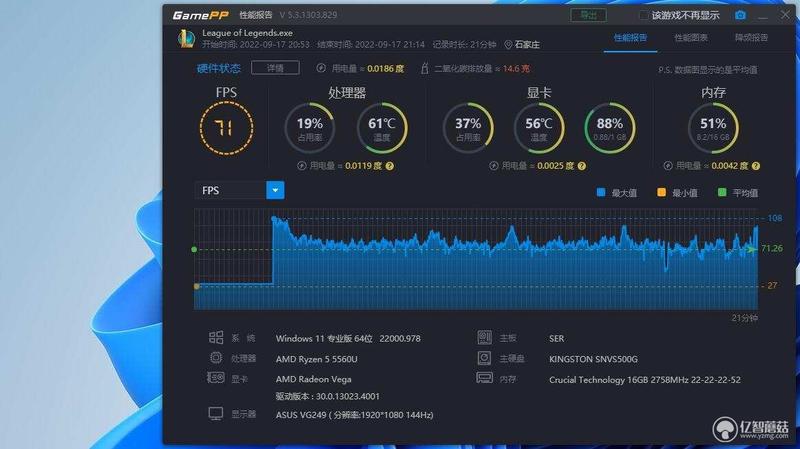Click the power icon beside GPU 0.0025 度
800x449 pixels.
tap(493, 166)
